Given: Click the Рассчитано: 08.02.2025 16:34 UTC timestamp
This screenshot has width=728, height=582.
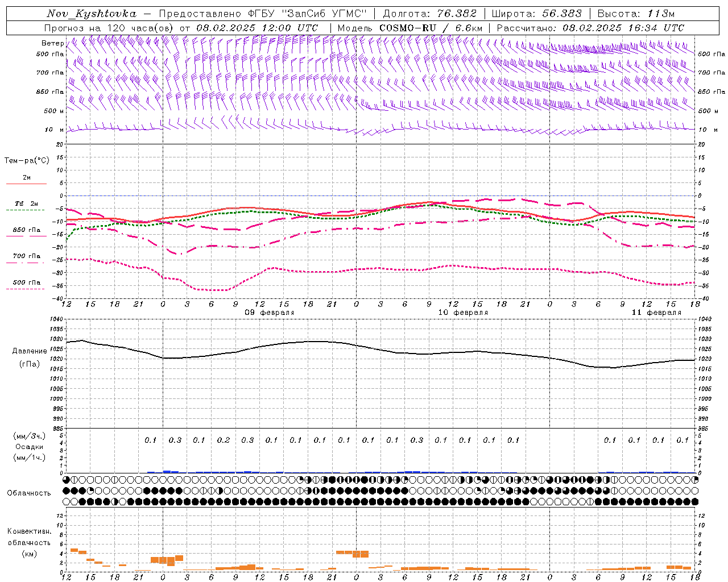Looking at the screenshot, I should pyautogui.click(x=590, y=28).
